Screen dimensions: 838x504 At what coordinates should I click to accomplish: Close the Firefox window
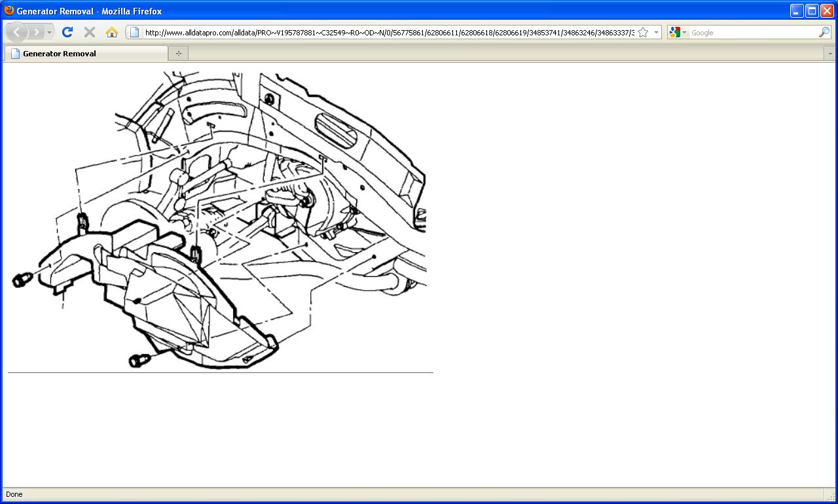point(827,11)
